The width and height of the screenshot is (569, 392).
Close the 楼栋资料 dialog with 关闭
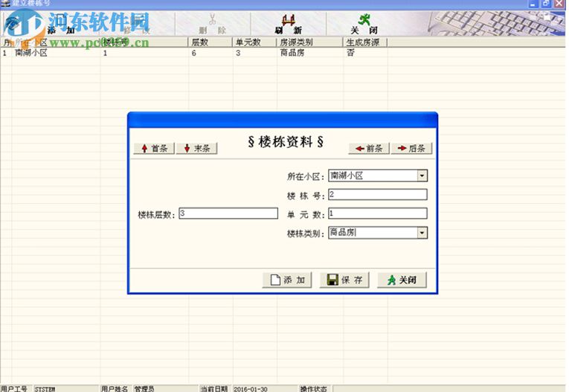[402, 280]
